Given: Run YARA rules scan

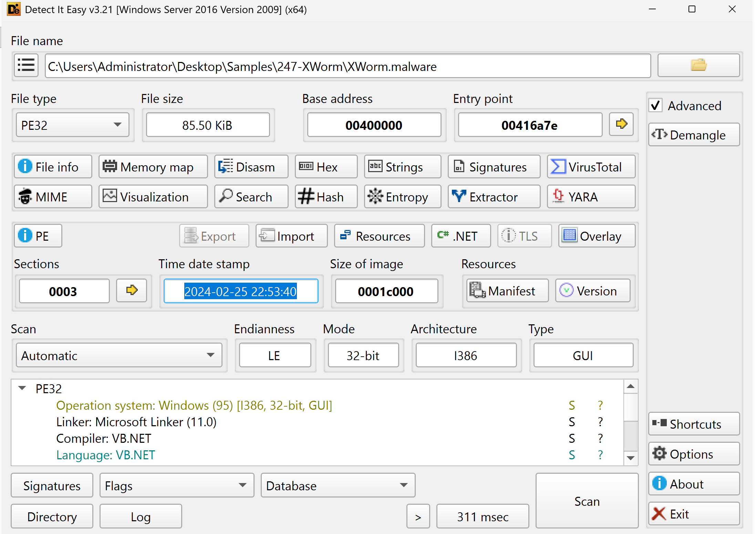Looking at the screenshot, I should [591, 197].
